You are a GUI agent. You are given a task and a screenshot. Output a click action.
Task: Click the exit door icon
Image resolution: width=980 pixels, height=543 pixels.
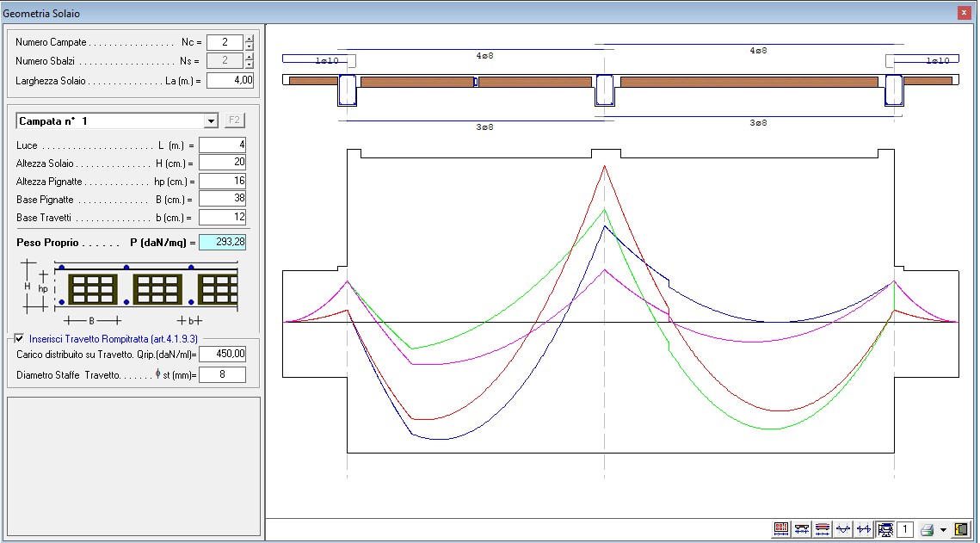(x=961, y=529)
